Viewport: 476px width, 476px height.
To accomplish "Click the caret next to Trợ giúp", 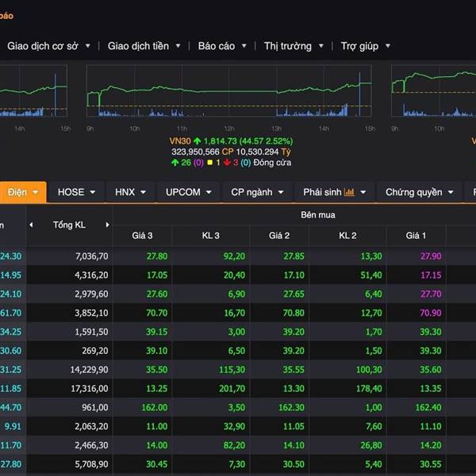I will pyautogui.click(x=387, y=46).
